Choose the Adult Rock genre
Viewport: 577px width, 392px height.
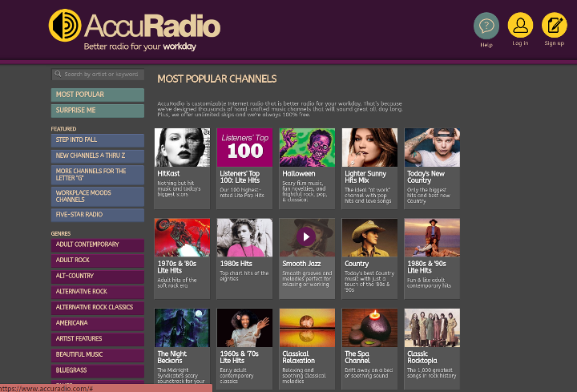click(98, 261)
